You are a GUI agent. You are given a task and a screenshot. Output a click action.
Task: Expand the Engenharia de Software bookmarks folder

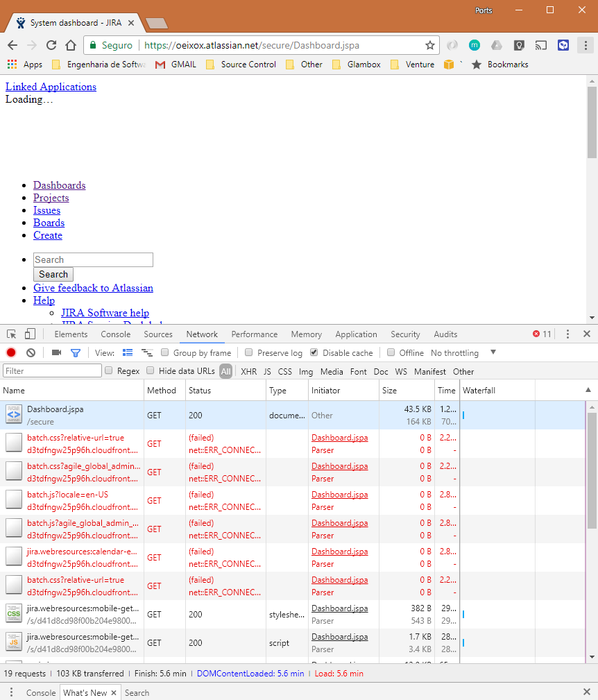(x=99, y=65)
